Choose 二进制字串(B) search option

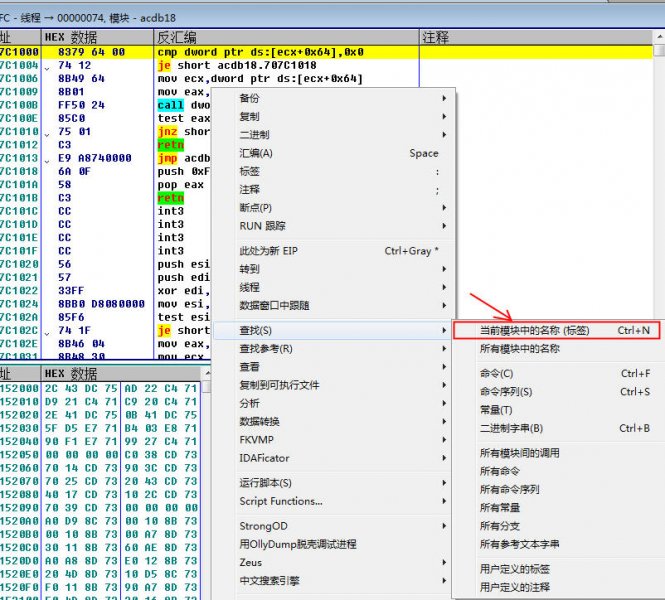[557, 428]
